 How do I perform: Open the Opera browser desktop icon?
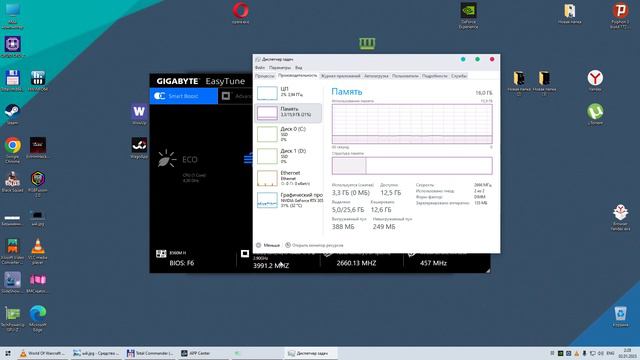[x=240, y=13]
